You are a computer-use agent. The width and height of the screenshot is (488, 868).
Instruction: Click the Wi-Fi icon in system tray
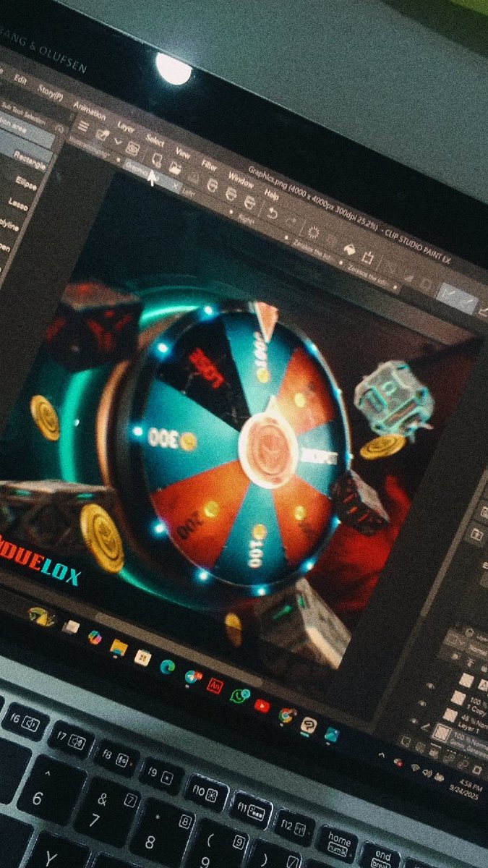(x=416, y=767)
